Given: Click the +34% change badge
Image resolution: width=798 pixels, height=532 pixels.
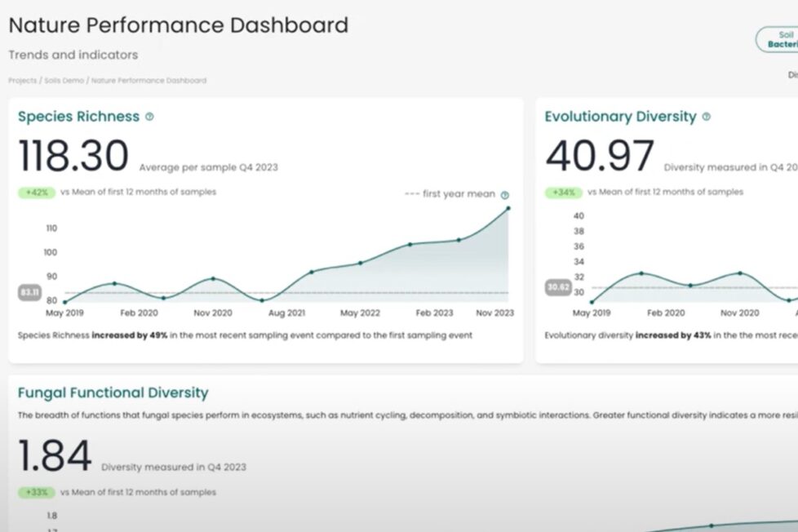Looking at the screenshot, I should pyautogui.click(x=564, y=193).
